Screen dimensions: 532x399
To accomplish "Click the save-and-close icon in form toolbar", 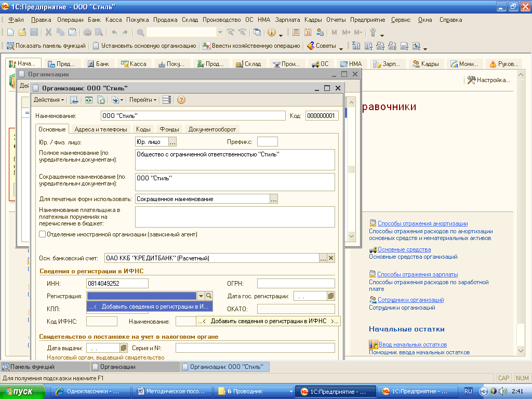I will pos(74,100).
